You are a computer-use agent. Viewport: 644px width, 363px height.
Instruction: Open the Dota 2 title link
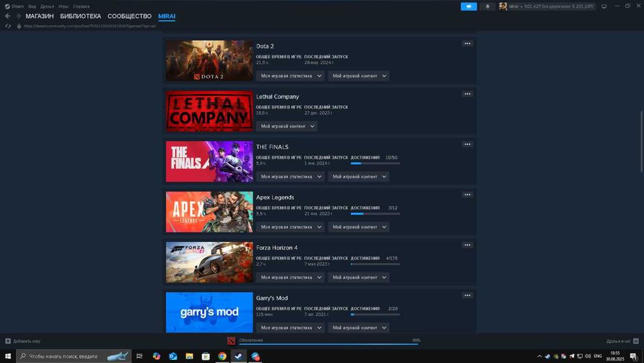tap(265, 46)
